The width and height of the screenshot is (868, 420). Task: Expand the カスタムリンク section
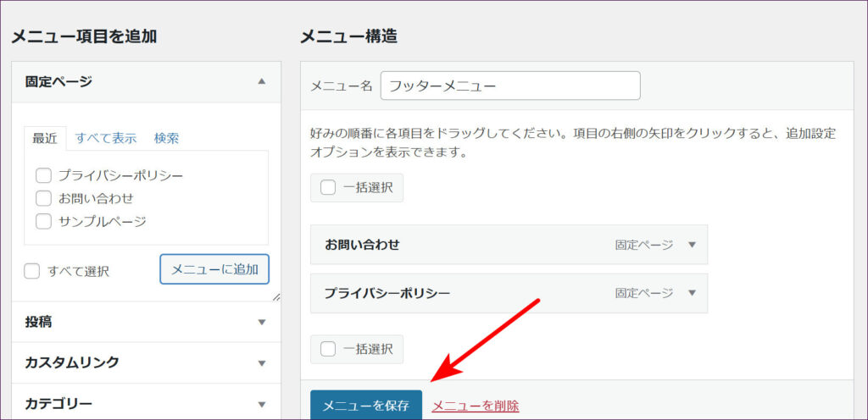pyautogui.click(x=261, y=362)
